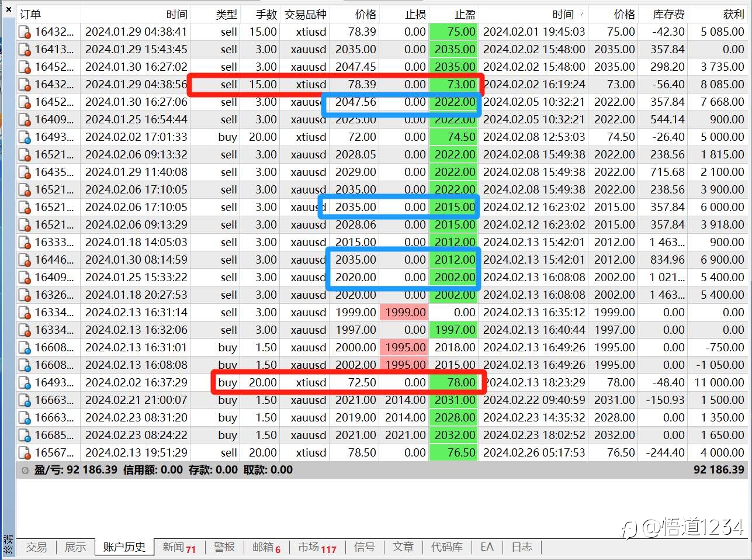Select the EA tab
This screenshot has height=560, width=752.
487,547
